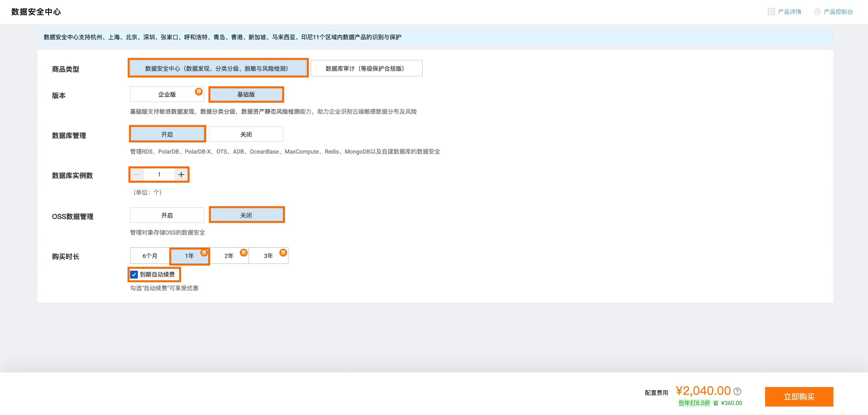Click the discount badge on 2年 option
Viewport: 868px width, 415px height.
coord(244,252)
